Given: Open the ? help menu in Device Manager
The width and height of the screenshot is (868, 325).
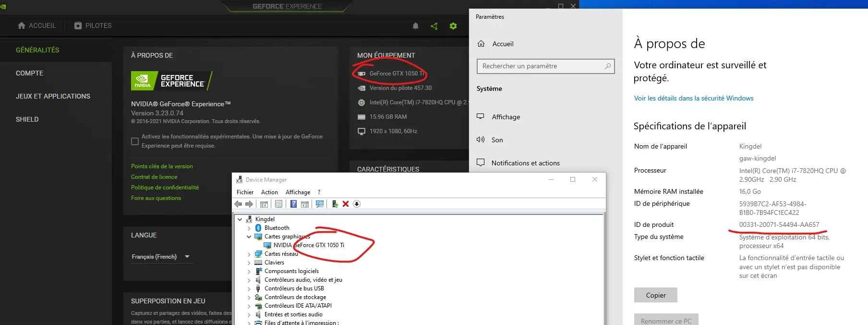Looking at the screenshot, I should tap(319, 192).
